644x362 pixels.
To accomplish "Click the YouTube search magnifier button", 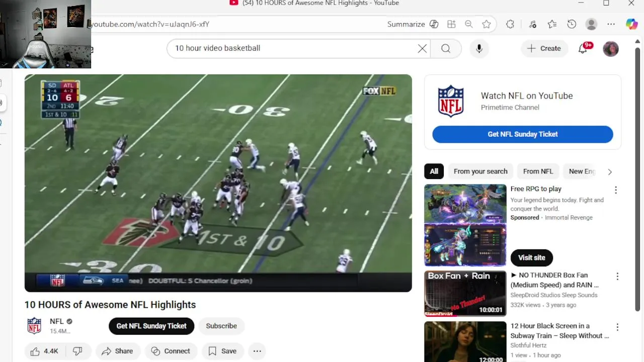I will point(446,48).
